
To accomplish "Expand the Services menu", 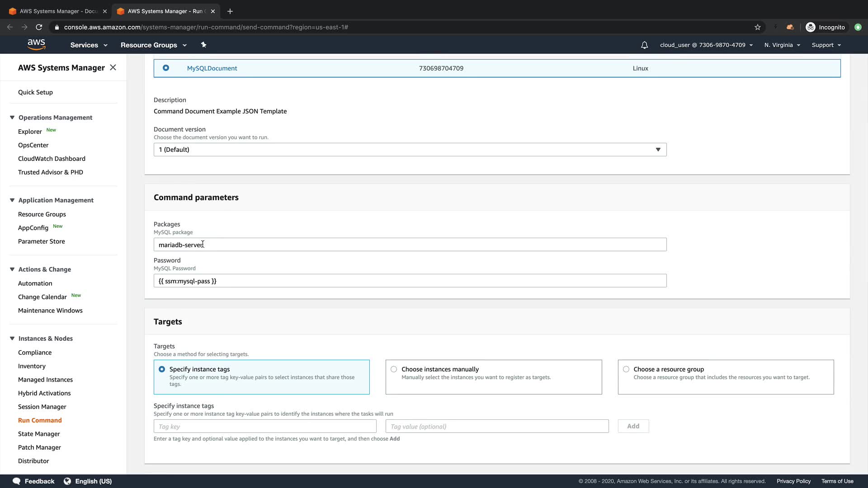I will (89, 45).
